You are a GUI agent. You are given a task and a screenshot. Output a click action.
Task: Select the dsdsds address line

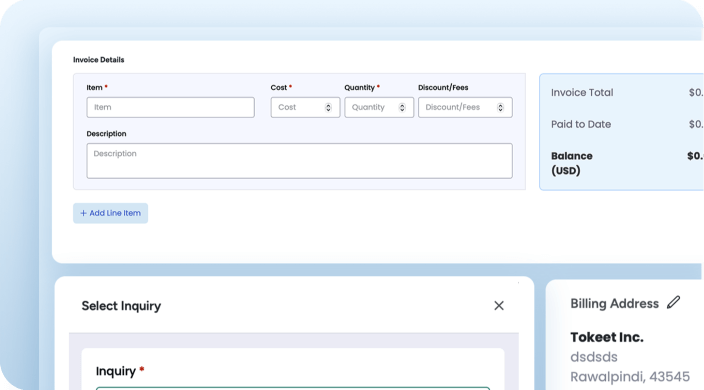tap(594, 357)
